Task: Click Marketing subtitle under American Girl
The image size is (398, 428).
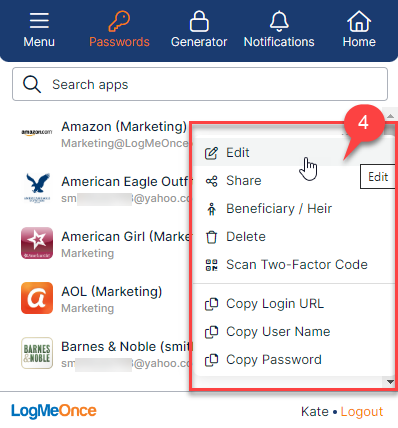Action: (x=88, y=253)
